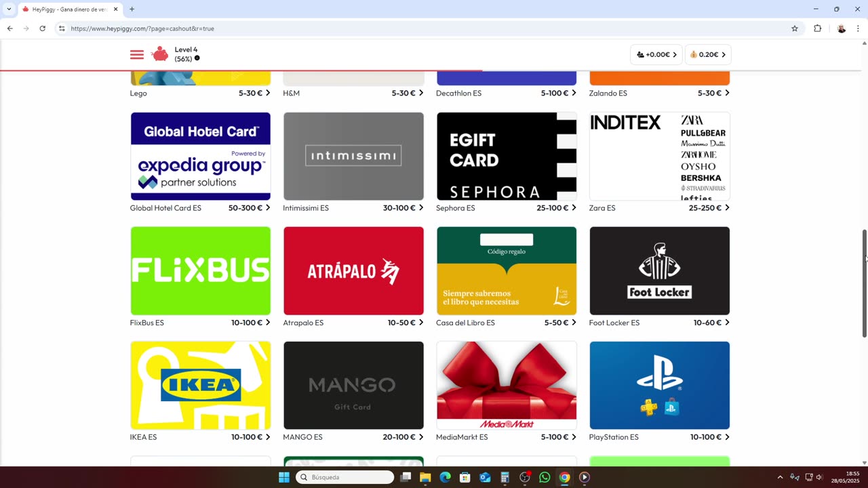This screenshot has height=488, width=868.
Task: Reload the page with the refresh icon
Action: [42, 28]
